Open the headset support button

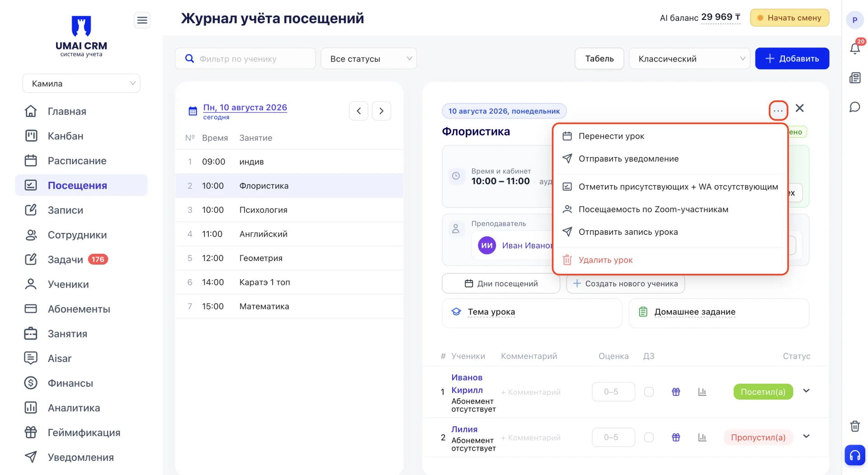(854, 455)
